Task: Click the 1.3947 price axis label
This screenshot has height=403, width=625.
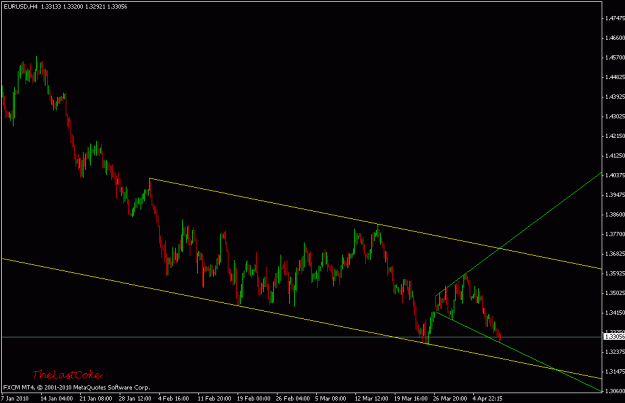Action: click(x=615, y=195)
